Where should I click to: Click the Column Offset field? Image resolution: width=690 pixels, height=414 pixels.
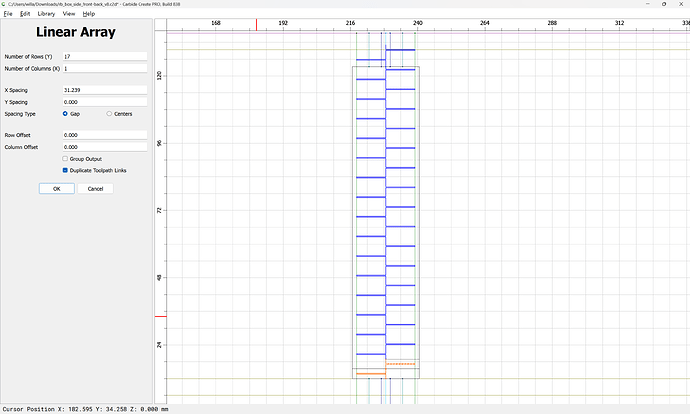pyautogui.click(x=104, y=147)
